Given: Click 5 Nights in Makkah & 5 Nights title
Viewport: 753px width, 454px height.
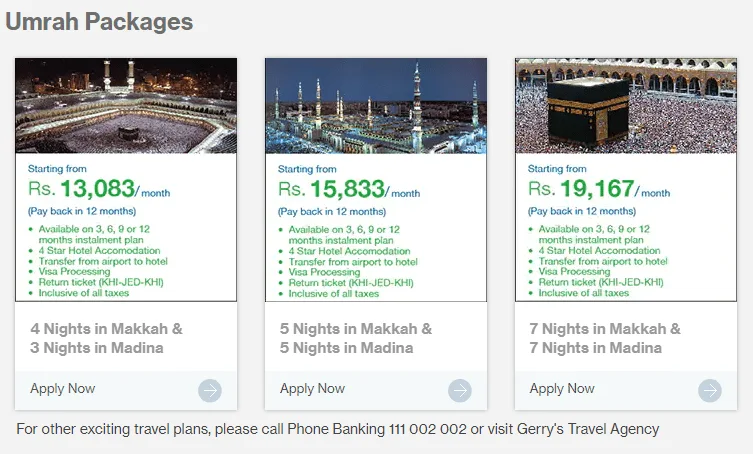Looking at the screenshot, I should point(356,338).
